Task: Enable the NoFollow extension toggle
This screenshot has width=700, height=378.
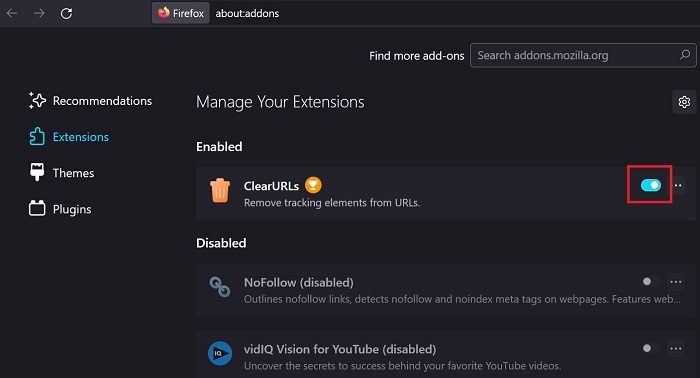Action: click(650, 282)
